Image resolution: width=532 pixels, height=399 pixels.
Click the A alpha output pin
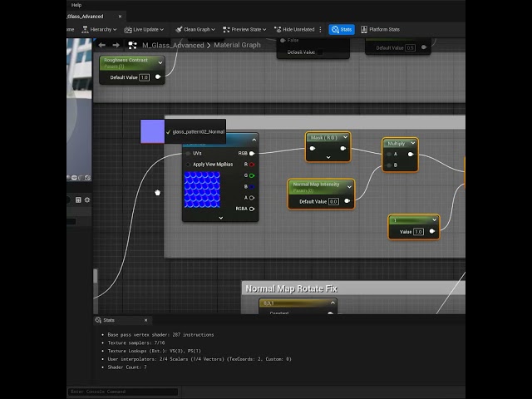(252, 198)
